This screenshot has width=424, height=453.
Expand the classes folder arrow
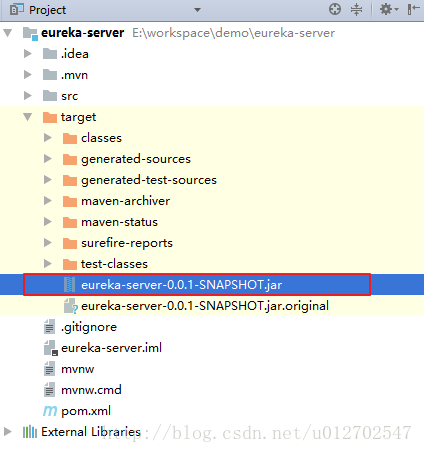(48, 138)
